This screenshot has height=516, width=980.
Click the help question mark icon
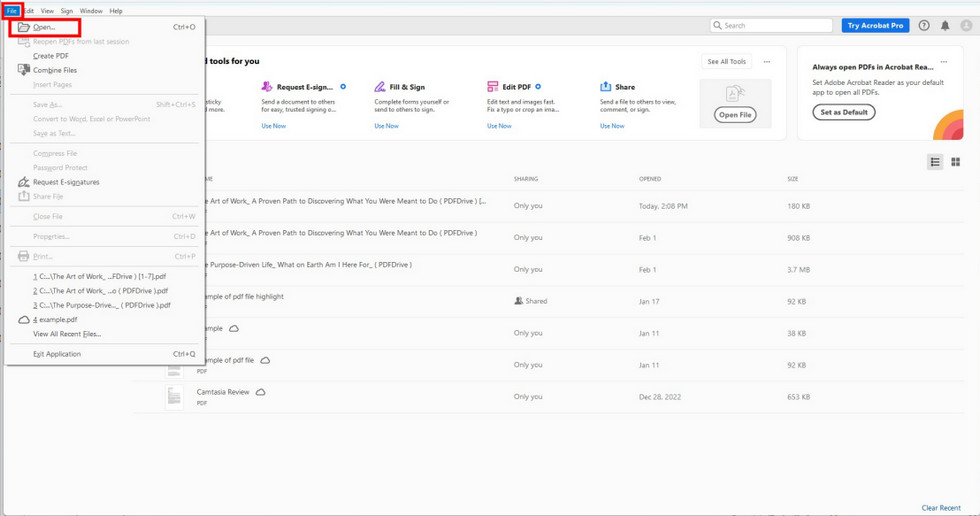click(x=923, y=25)
